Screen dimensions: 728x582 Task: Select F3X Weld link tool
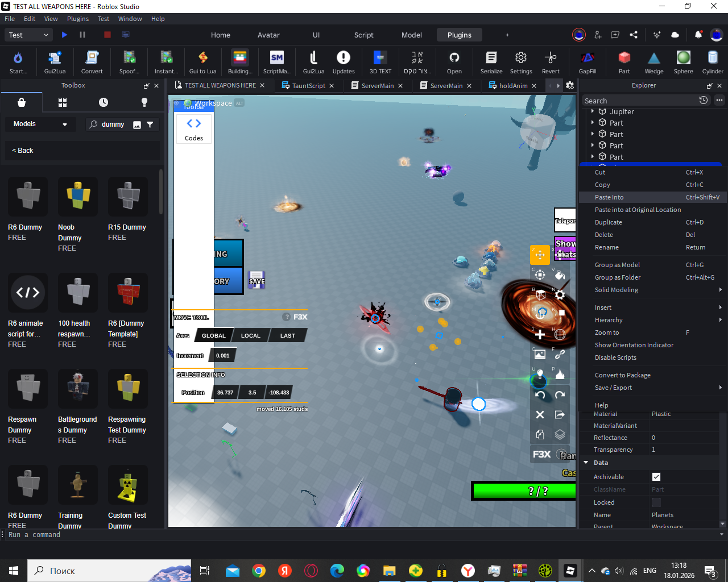click(x=560, y=354)
